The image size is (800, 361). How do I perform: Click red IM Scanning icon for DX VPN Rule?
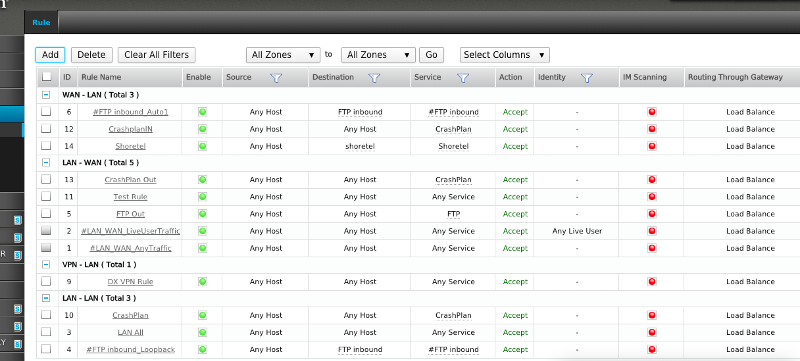point(652,281)
